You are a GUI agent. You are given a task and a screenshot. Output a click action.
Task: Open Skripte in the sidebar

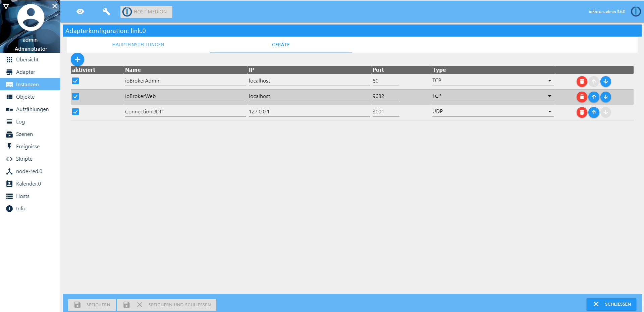click(30, 159)
